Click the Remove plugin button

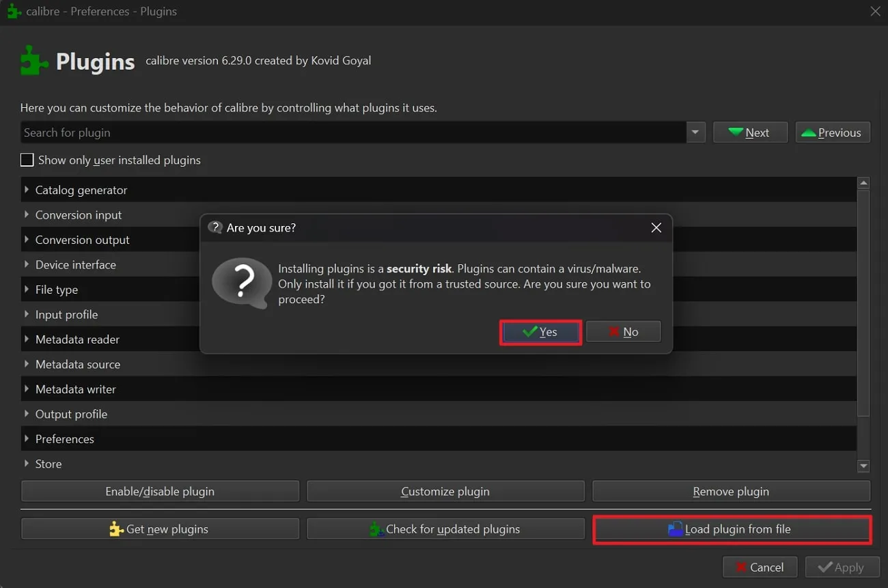click(x=731, y=490)
